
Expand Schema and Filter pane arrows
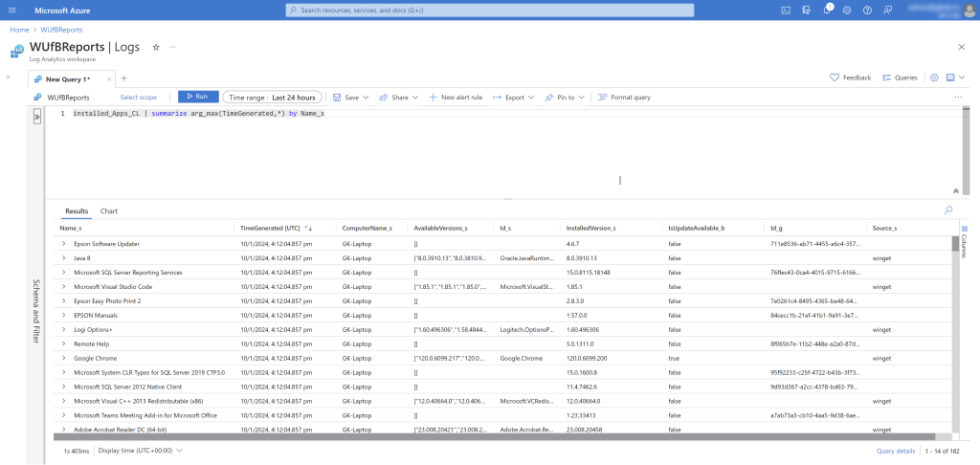point(37,117)
